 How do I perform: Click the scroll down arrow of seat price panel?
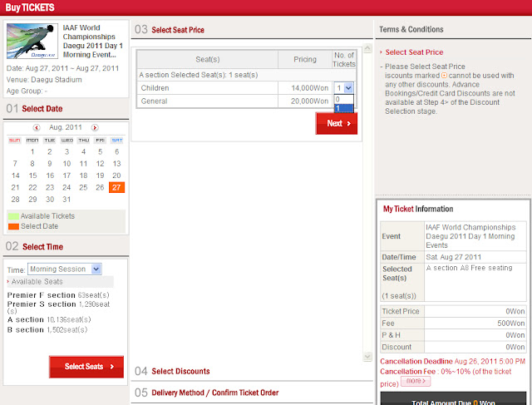(367, 357)
